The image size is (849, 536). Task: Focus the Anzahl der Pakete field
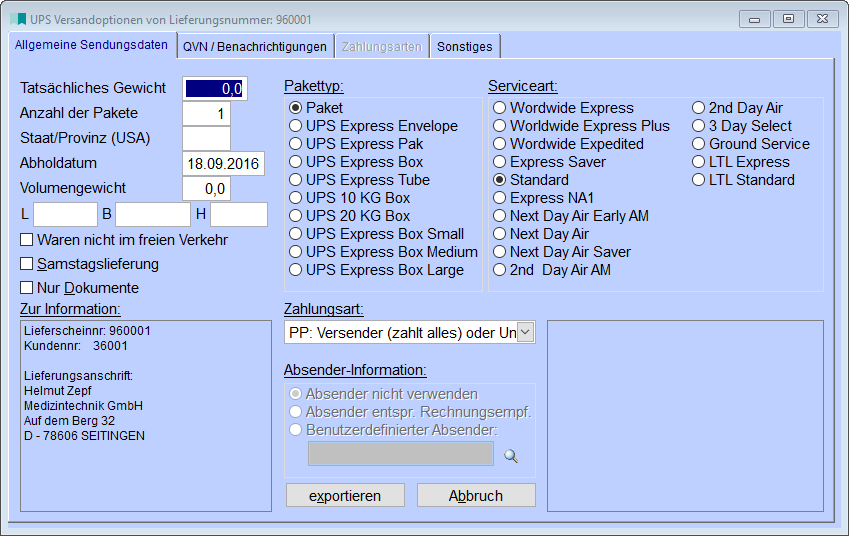point(206,113)
